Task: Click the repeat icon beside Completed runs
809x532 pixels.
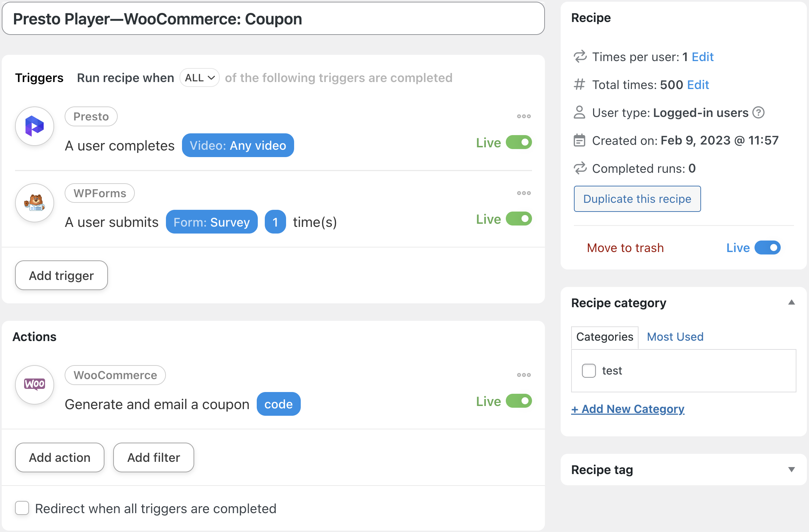Action: tap(580, 168)
